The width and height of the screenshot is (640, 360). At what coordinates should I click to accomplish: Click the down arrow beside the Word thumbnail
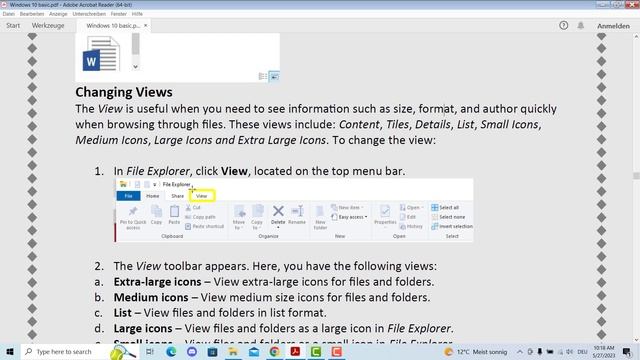(136, 67)
